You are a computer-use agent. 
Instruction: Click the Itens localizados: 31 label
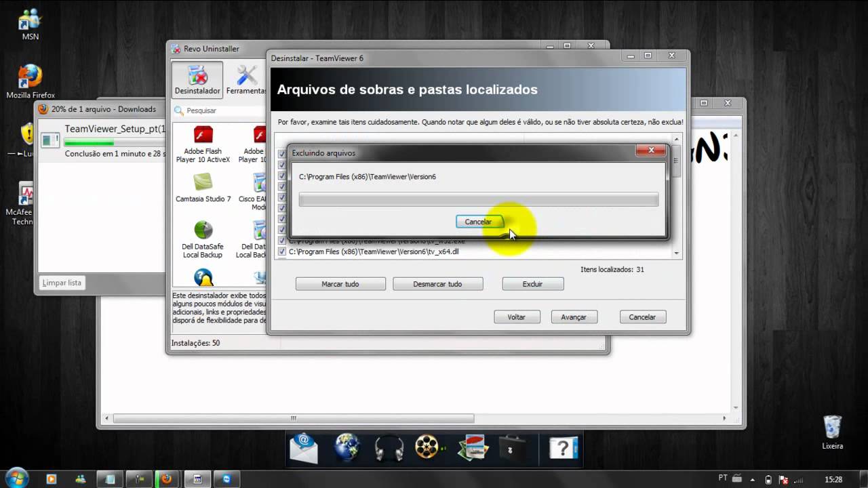(x=612, y=269)
